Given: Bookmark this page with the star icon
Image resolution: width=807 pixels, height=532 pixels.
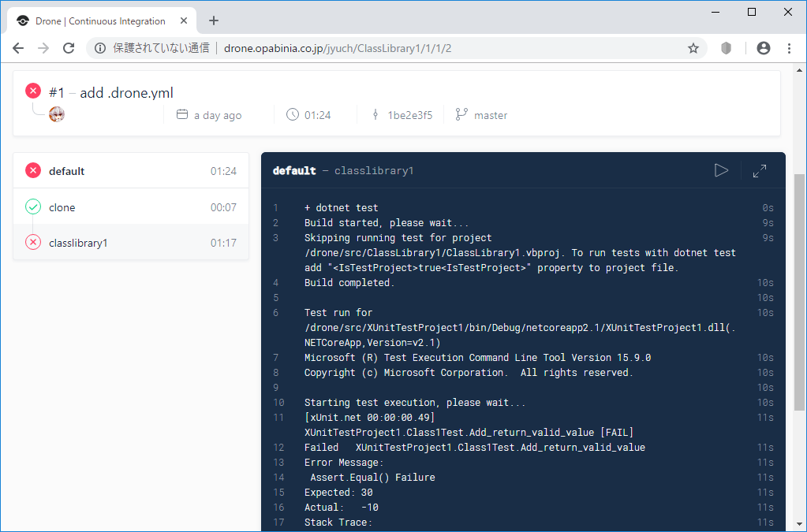Looking at the screenshot, I should tap(693, 48).
